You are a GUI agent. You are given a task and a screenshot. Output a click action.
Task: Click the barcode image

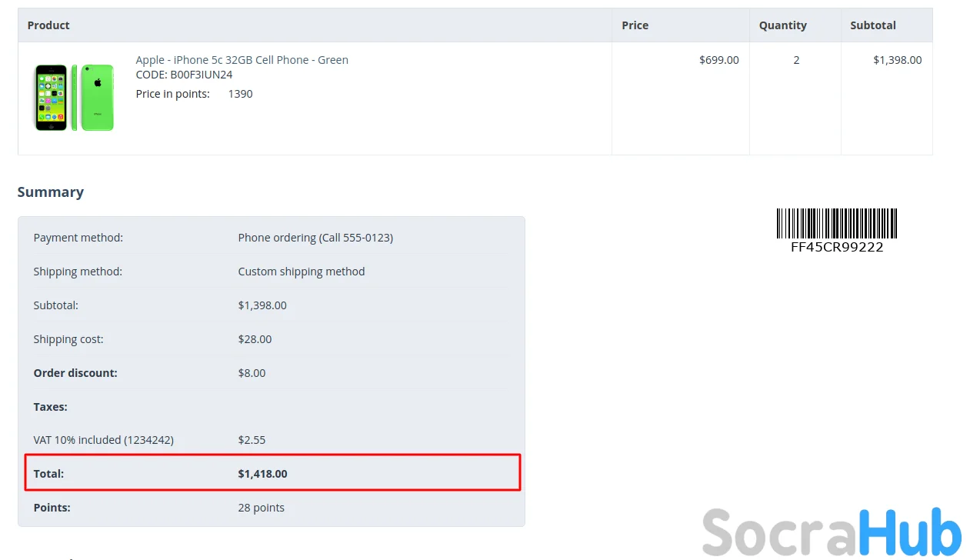[x=837, y=223]
